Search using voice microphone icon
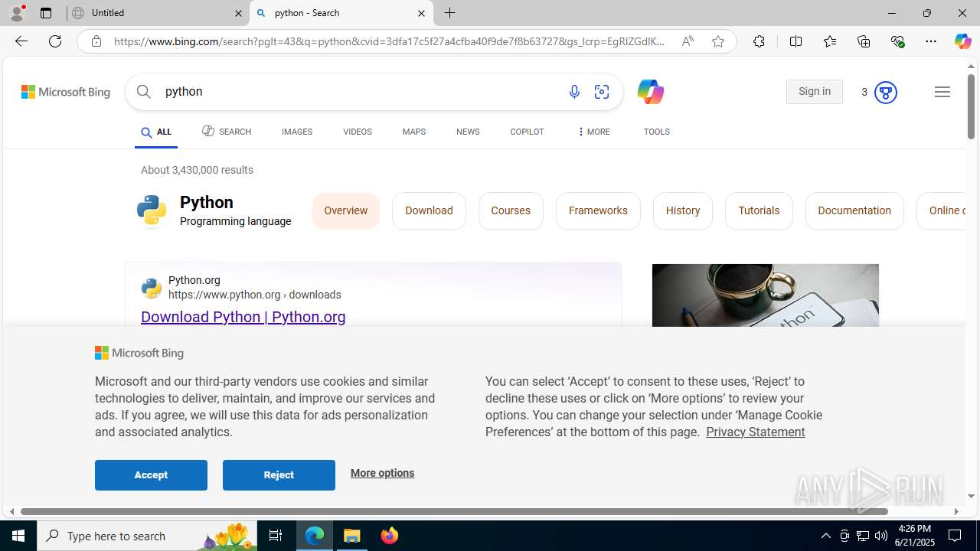The image size is (980, 551). coord(574,92)
